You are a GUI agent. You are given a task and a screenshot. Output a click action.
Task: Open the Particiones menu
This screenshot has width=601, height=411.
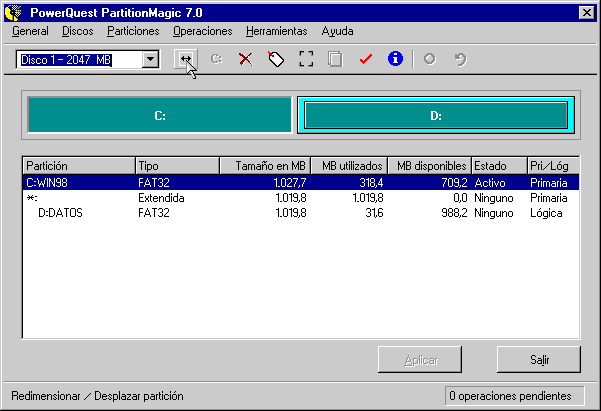tap(133, 31)
